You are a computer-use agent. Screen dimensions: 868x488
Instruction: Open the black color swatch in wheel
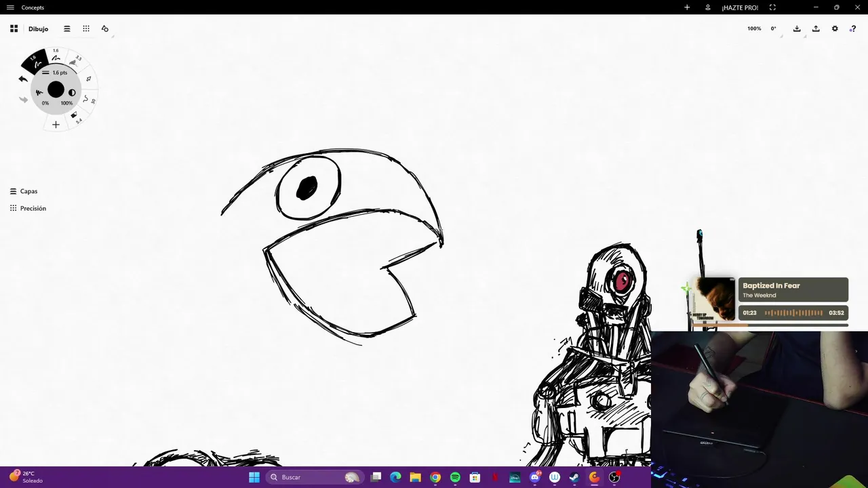click(56, 90)
